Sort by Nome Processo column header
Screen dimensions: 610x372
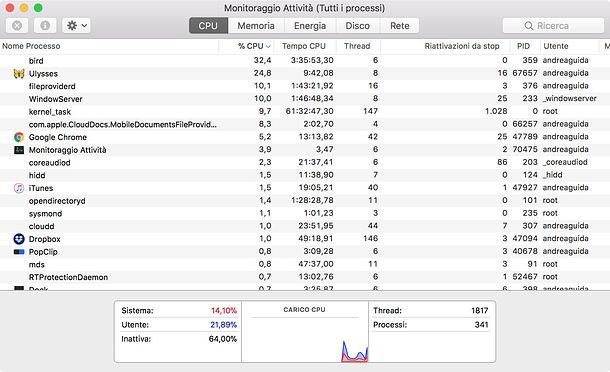click(109, 46)
